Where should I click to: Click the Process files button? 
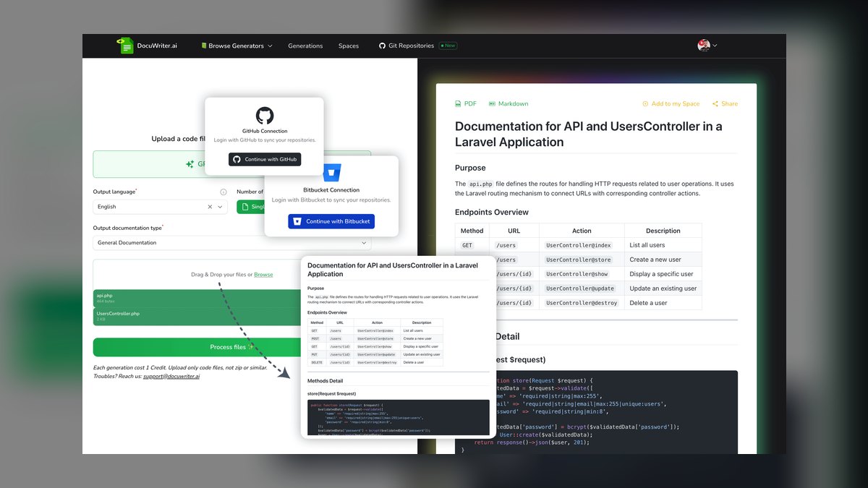[231, 347]
